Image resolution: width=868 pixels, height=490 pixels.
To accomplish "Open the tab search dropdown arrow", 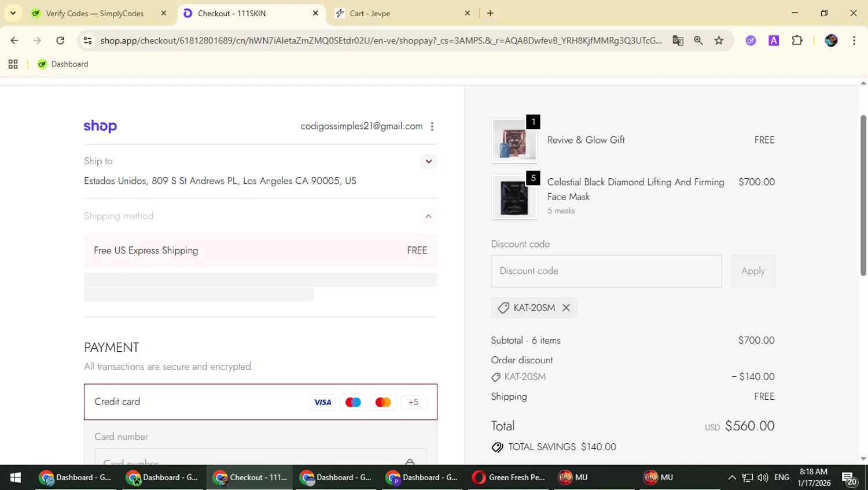I will click(x=13, y=13).
